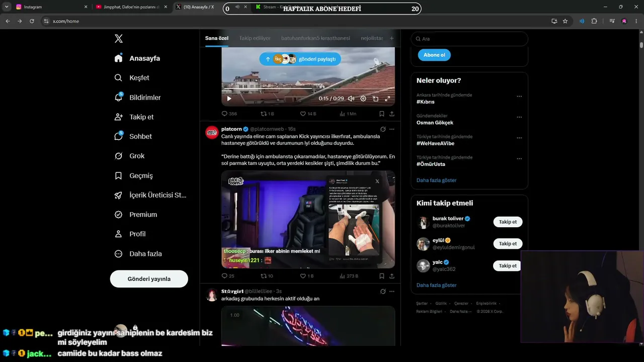Open the Premium badge icon
The height and width of the screenshot is (362, 644).
pos(118,215)
